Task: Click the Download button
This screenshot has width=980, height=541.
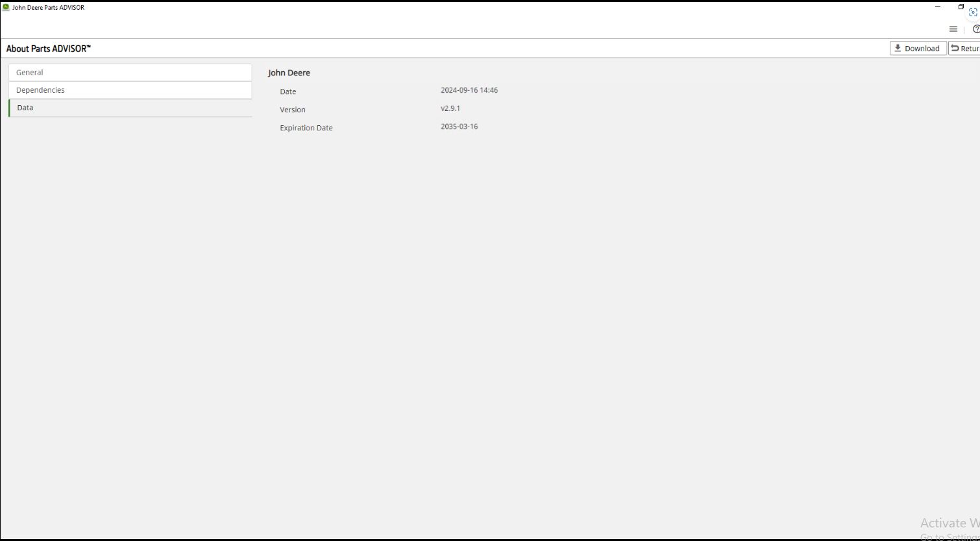Action: click(x=918, y=48)
